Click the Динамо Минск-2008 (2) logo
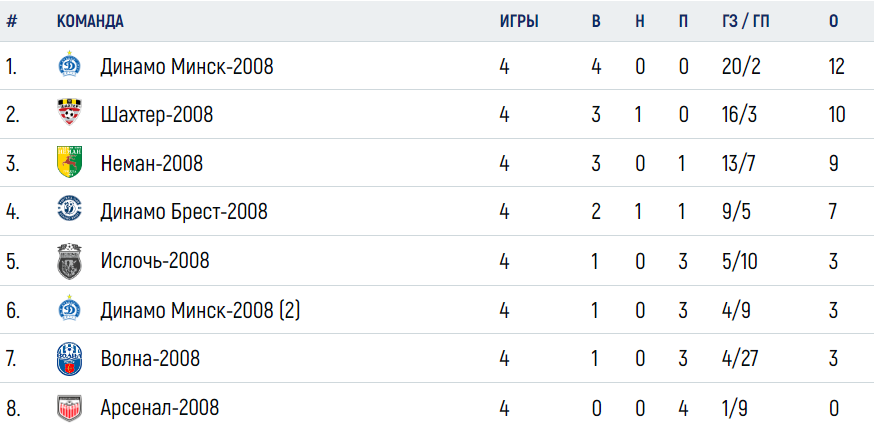This screenshot has height=430, width=874. 70,308
